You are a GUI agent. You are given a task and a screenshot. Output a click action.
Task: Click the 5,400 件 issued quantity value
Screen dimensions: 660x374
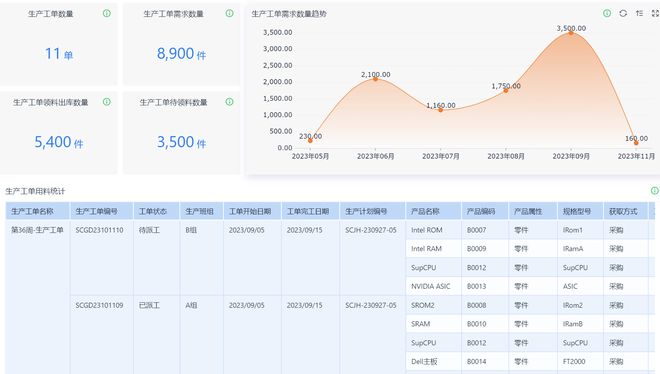[59, 142]
